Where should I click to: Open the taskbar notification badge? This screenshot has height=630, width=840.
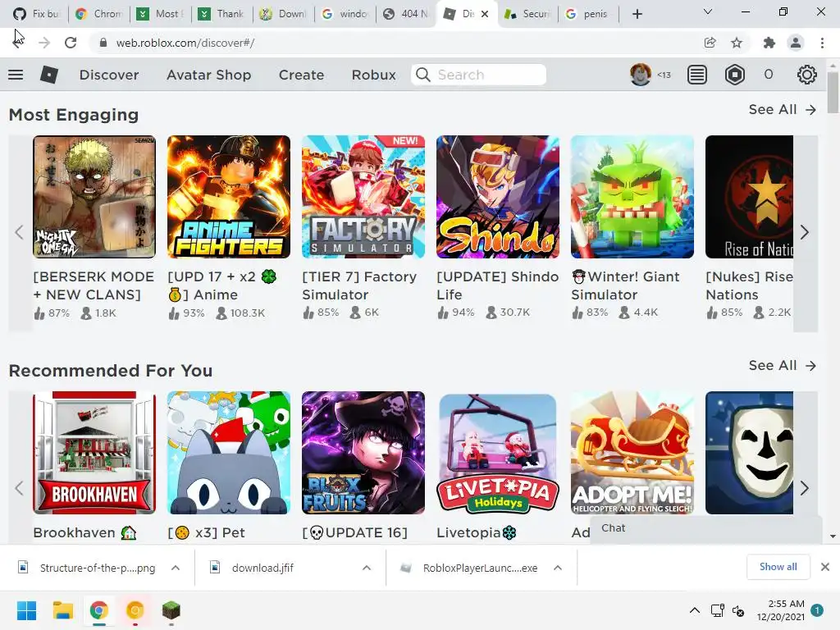pyautogui.click(x=817, y=610)
